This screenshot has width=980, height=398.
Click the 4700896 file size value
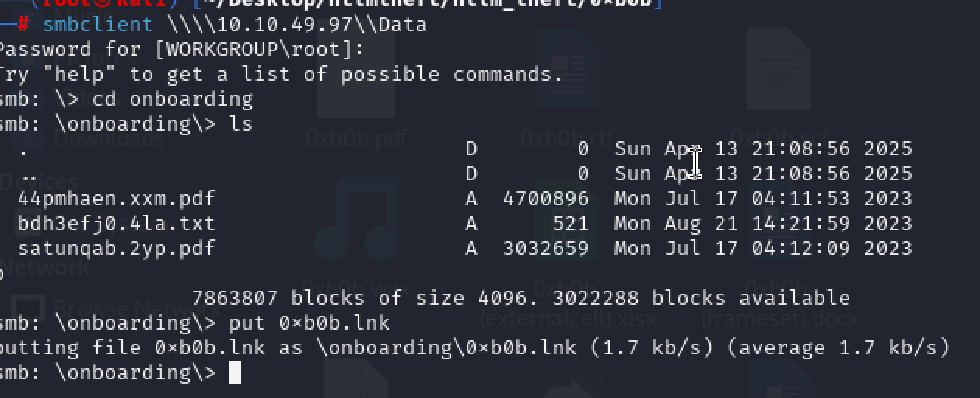coord(545,199)
